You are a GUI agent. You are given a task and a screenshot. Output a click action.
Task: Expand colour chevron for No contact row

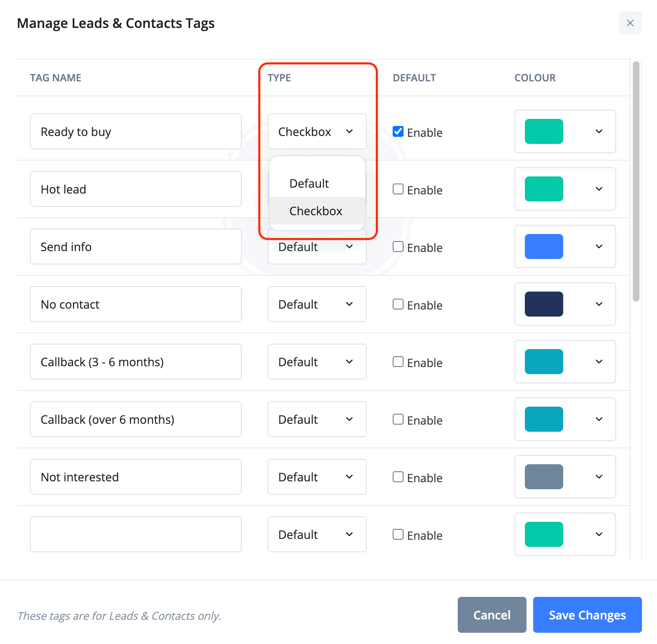click(599, 304)
